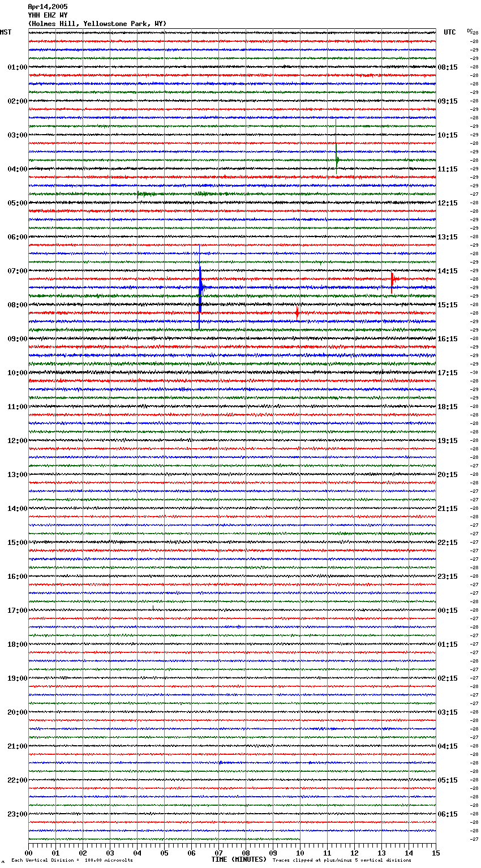Click the Traces clipped footer note

342,861
